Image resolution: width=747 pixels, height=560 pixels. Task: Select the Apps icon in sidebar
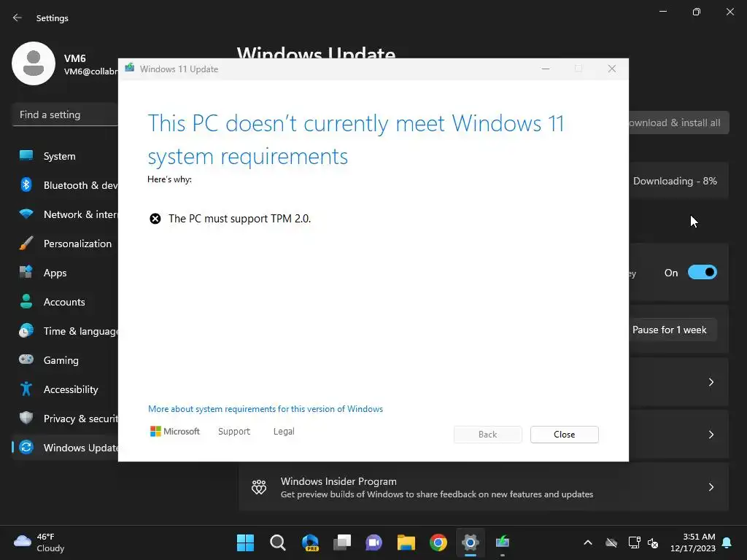coord(26,273)
